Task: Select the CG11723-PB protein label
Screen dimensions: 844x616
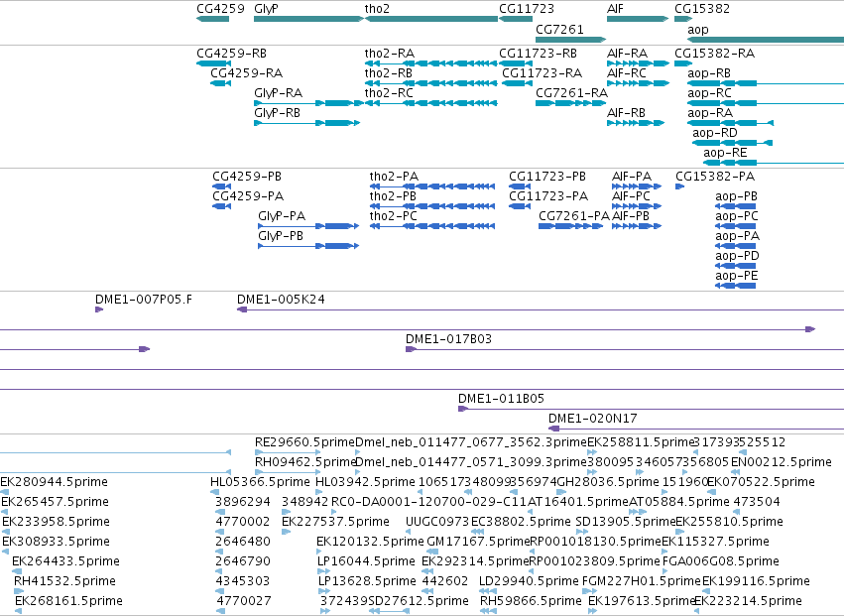Action: click(547, 177)
